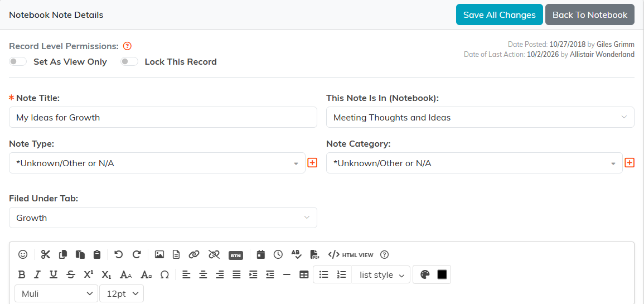Undo the last edit
The image size is (644, 304).
click(119, 255)
